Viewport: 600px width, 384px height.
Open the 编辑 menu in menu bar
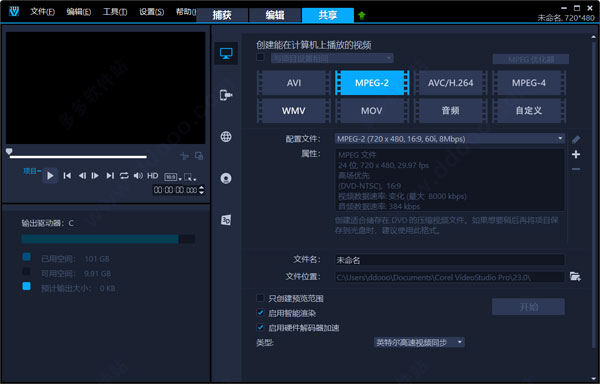pos(78,12)
